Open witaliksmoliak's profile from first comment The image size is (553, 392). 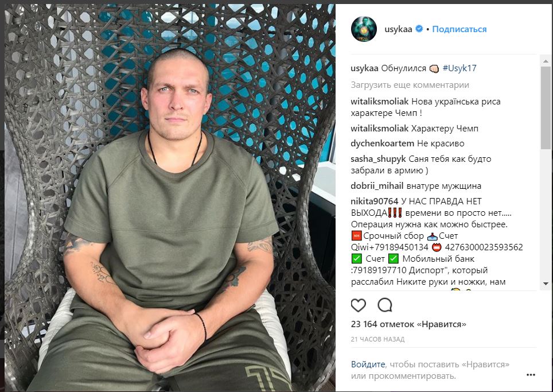(x=380, y=102)
